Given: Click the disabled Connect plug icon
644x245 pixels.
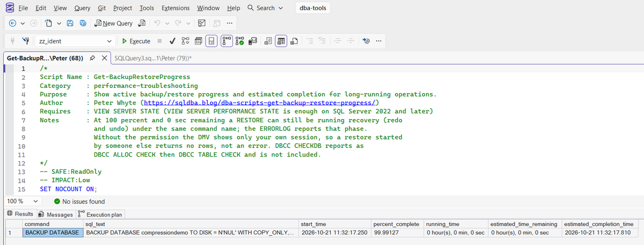Looking at the screenshot, I should [12, 41].
